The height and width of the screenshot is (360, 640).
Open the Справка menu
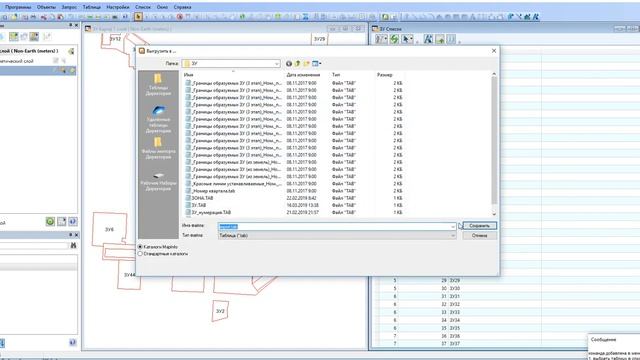tap(182, 7)
